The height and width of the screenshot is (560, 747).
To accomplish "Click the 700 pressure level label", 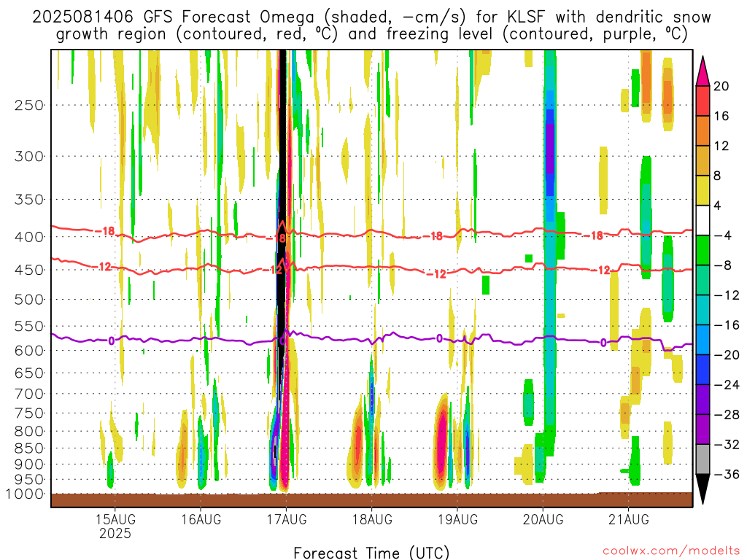I will pyautogui.click(x=29, y=394).
